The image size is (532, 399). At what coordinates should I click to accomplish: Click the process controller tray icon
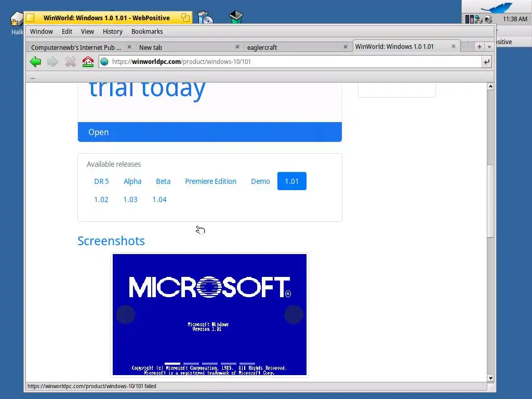[x=470, y=19]
